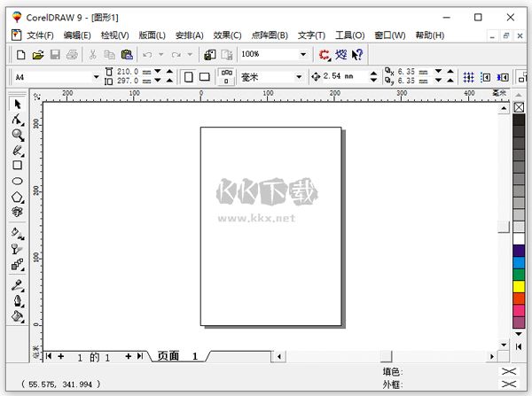Click the Export icon
This screenshot has width=532, height=396.
tap(227, 55)
